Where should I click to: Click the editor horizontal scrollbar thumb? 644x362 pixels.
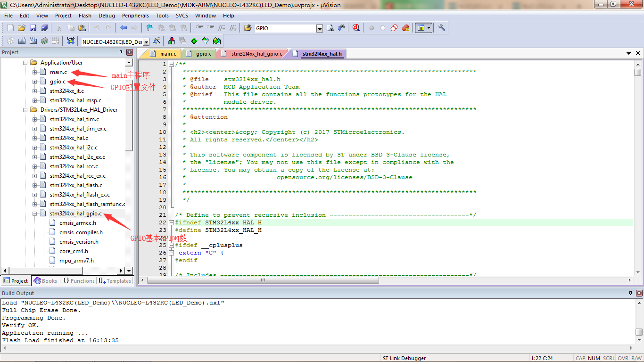(x=263, y=280)
